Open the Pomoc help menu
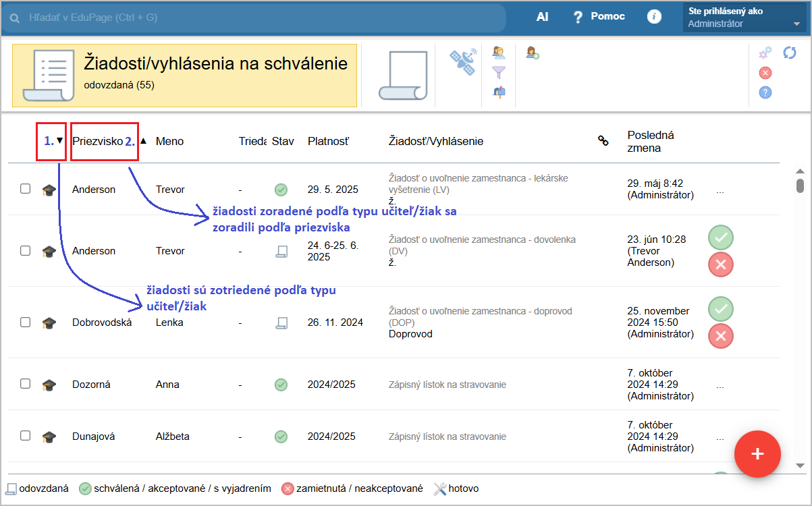 [x=599, y=17]
